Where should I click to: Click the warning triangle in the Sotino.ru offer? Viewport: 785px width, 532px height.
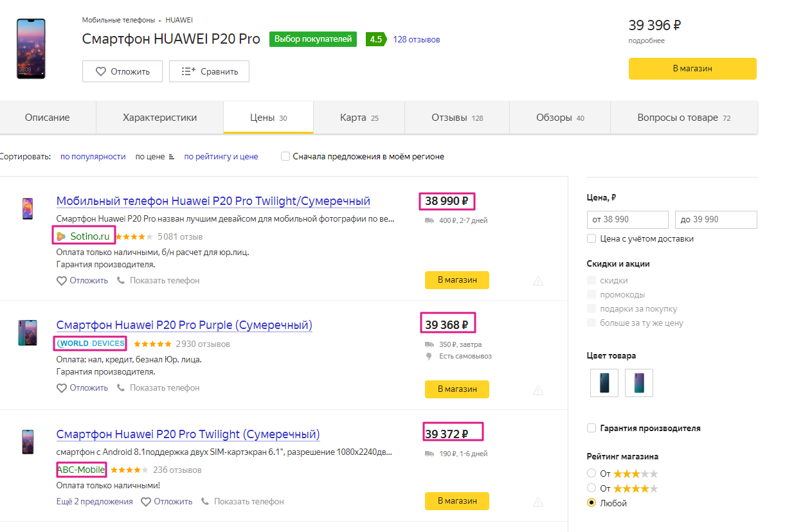pyautogui.click(x=538, y=281)
